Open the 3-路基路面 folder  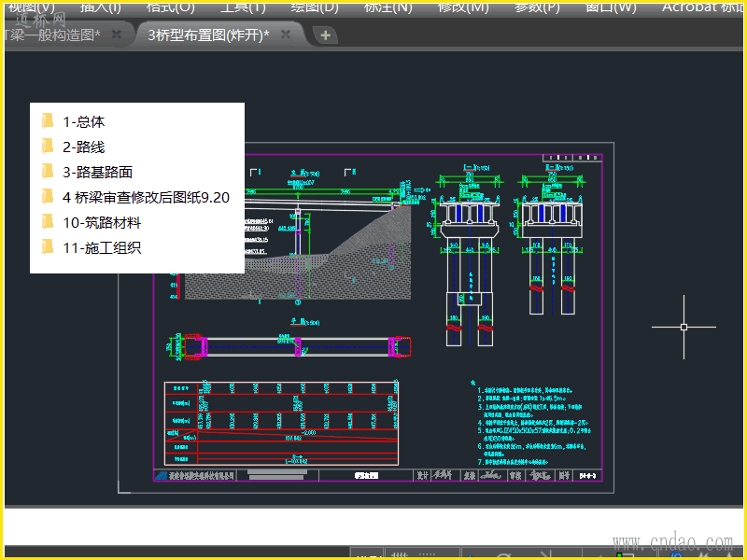tap(97, 172)
